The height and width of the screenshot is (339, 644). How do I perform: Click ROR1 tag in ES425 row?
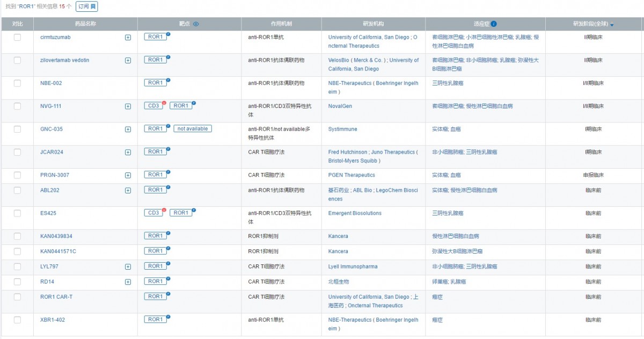pyautogui.click(x=181, y=213)
